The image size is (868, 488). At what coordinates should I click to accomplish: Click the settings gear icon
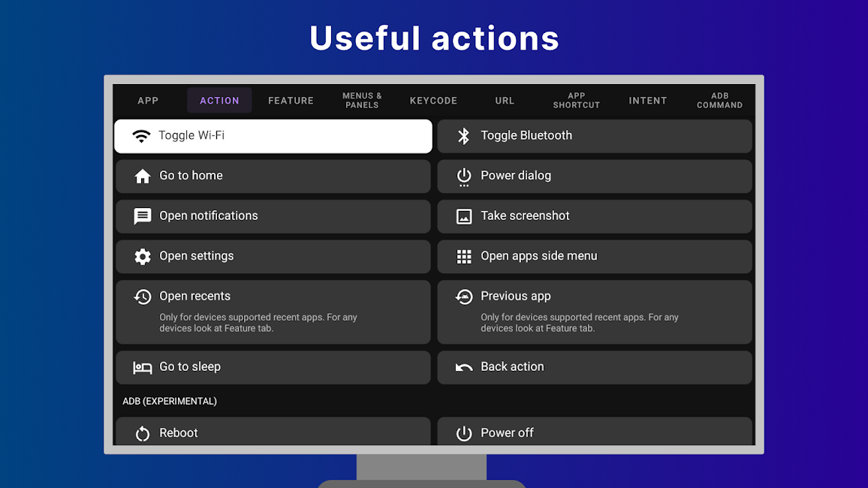[x=143, y=257]
